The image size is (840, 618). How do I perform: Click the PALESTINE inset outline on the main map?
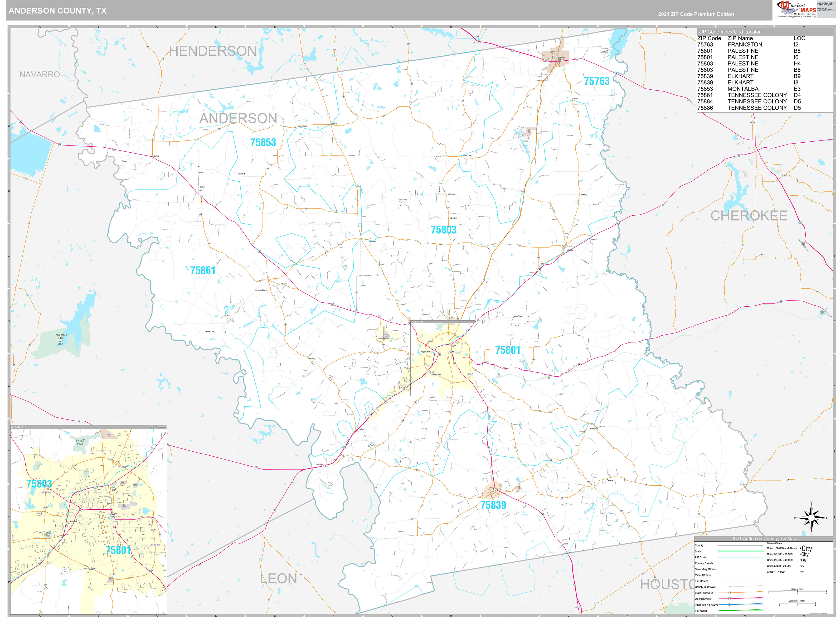[x=443, y=358]
